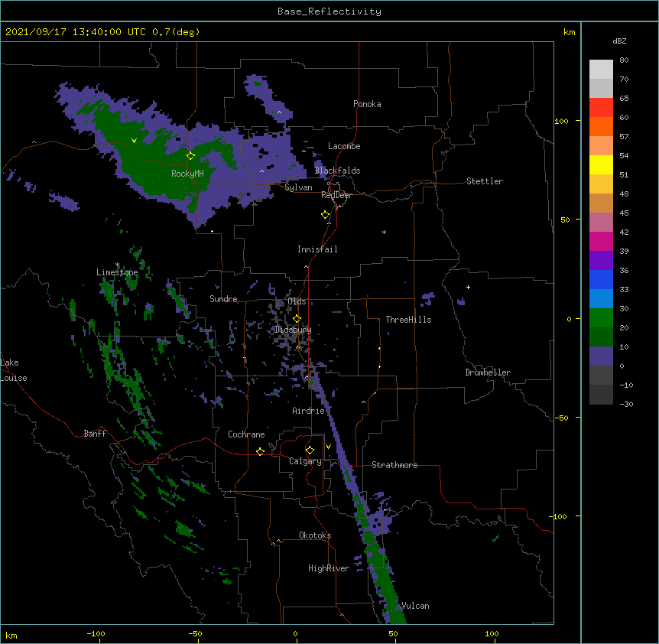
Task: Select the RedDeer label
Action: point(336,195)
